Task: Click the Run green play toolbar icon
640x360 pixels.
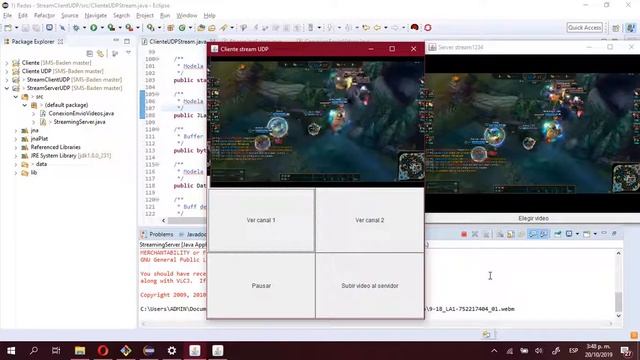Action: pyautogui.click(x=93, y=27)
